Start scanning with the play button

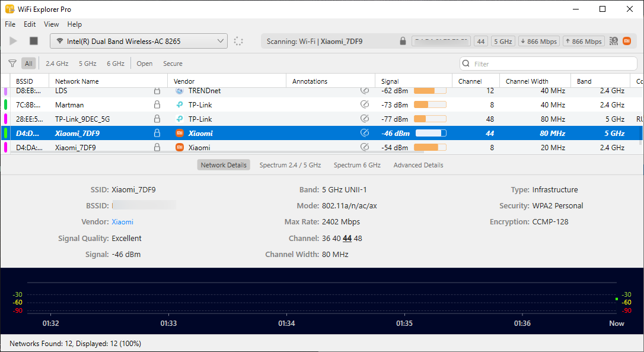tap(13, 41)
